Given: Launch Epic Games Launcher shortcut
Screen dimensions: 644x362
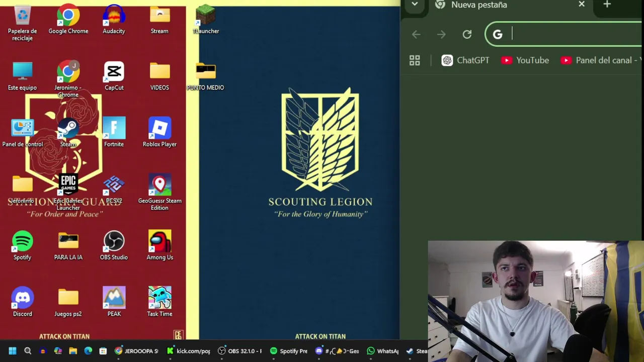Looking at the screenshot, I should coord(68,193).
